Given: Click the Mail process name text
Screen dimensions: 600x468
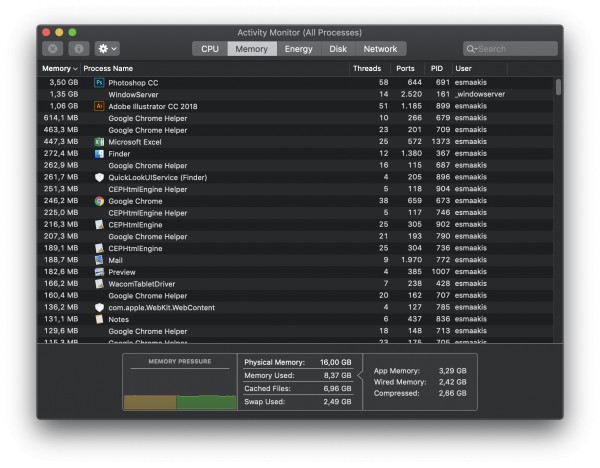Looking at the screenshot, I should (115, 260).
